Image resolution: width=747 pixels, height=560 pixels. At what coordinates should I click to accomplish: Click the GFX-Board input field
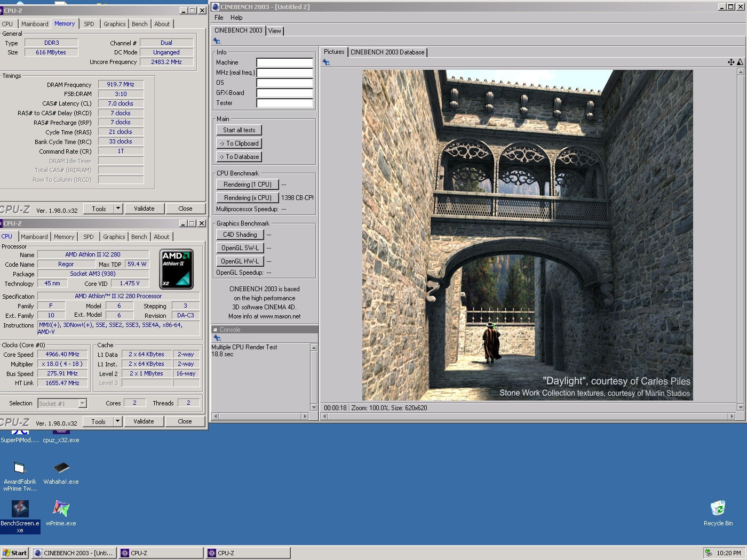284,93
